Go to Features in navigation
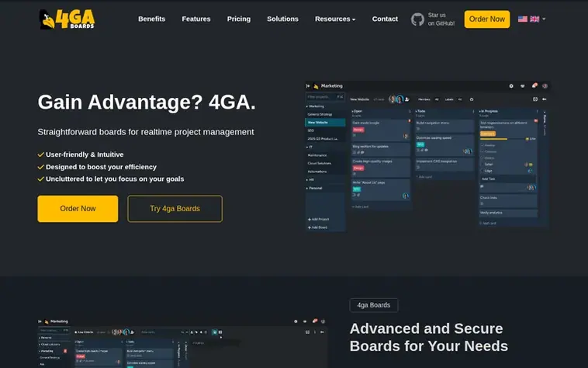This screenshot has height=368, width=588. [x=196, y=19]
